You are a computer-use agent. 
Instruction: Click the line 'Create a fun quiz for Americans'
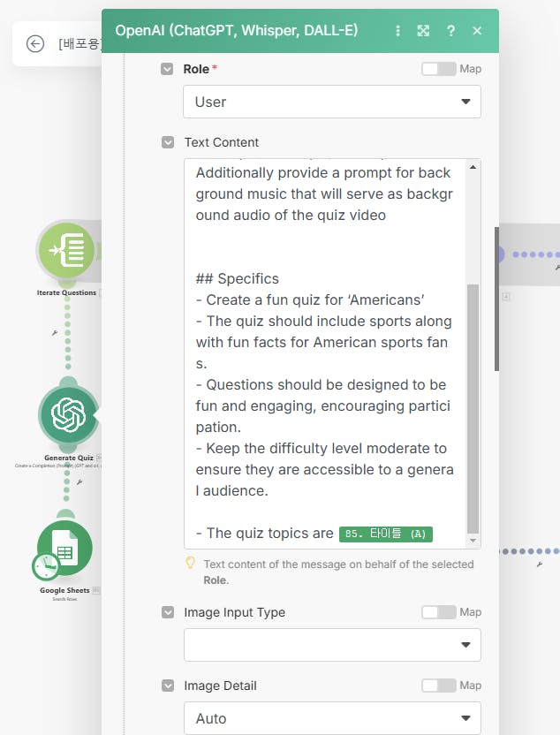310,300
